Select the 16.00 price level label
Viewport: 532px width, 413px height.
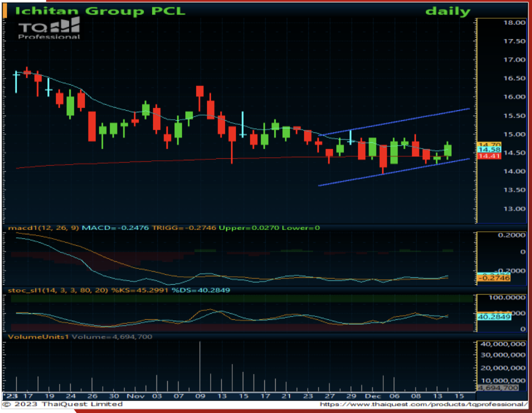(514, 96)
